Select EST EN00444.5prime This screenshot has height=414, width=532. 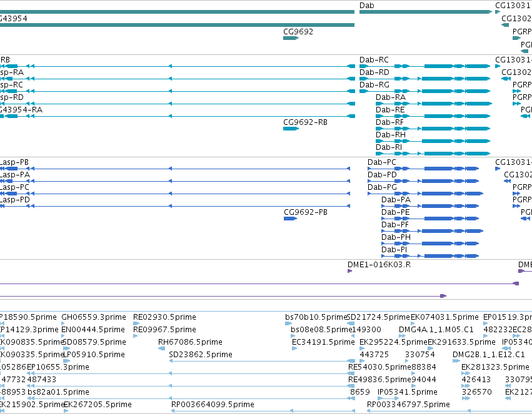pyautogui.click(x=94, y=330)
